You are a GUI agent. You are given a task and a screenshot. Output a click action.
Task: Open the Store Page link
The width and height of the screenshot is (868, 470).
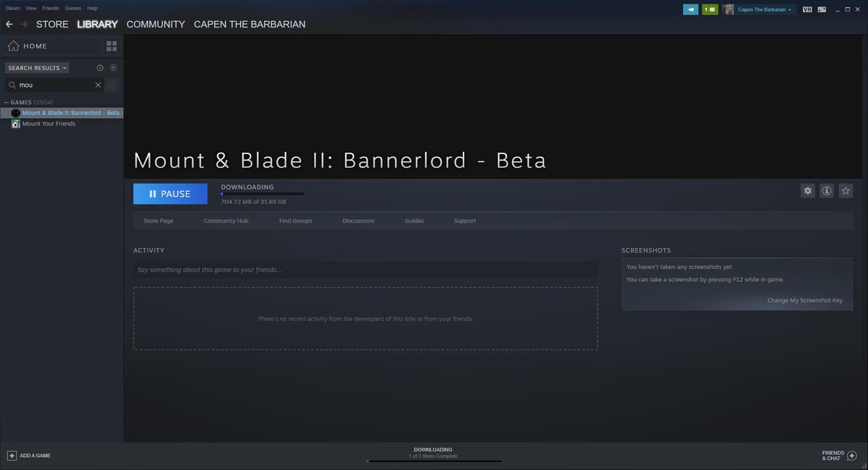(x=158, y=221)
